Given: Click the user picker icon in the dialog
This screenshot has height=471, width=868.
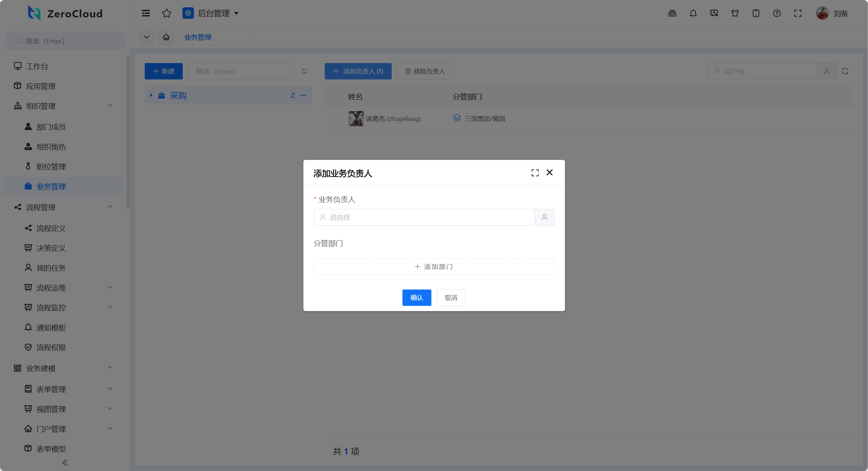Looking at the screenshot, I should pyautogui.click(x=544, y=217).
